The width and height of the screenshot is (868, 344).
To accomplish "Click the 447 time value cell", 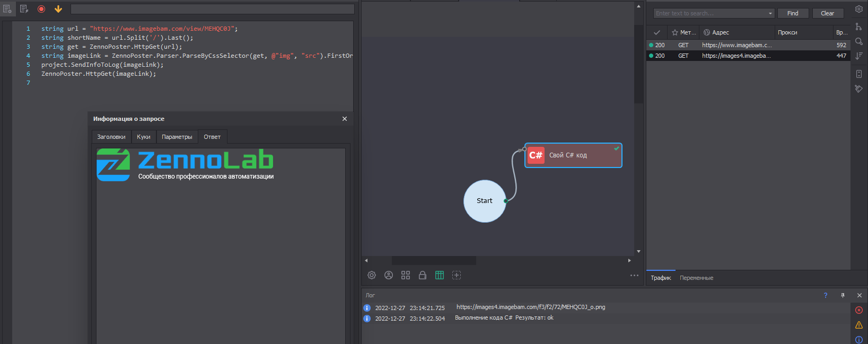I will [841, 56].
